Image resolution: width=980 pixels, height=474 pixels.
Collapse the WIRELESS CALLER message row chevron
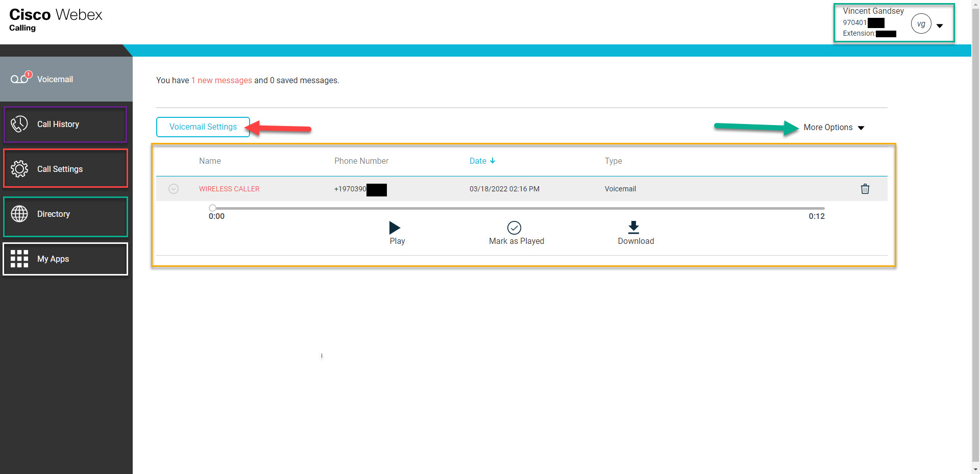pos(174,189)
